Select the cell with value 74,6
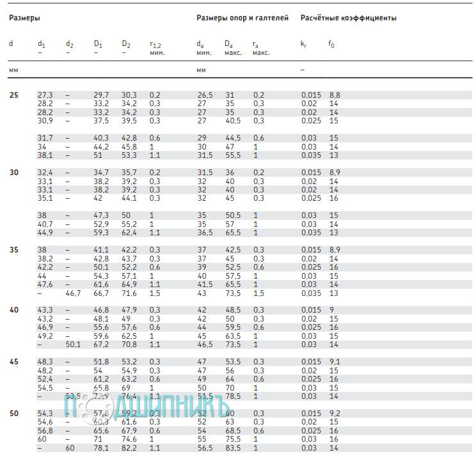 click(x=129, y=439)
